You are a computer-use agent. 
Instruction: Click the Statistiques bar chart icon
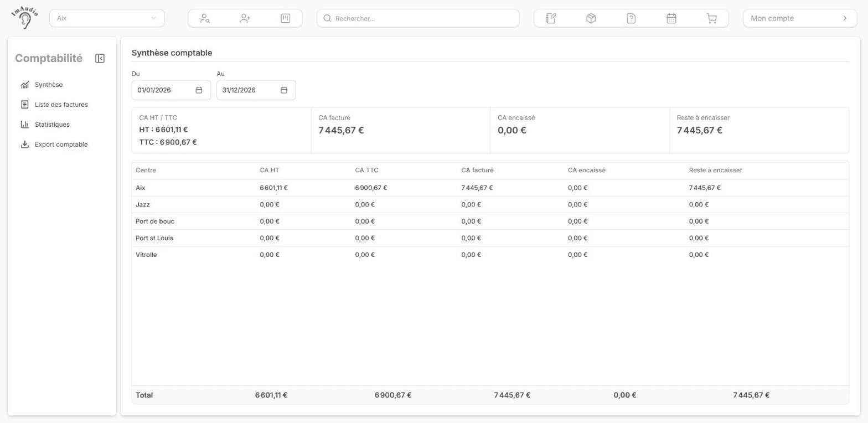[x=25, y=125]
